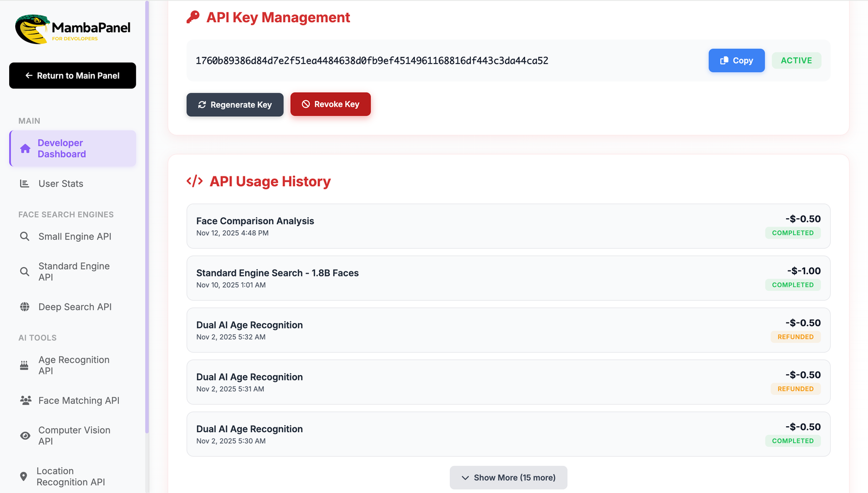
Task: Open the Location Recognition API pin icon
Action: point(24,476)
